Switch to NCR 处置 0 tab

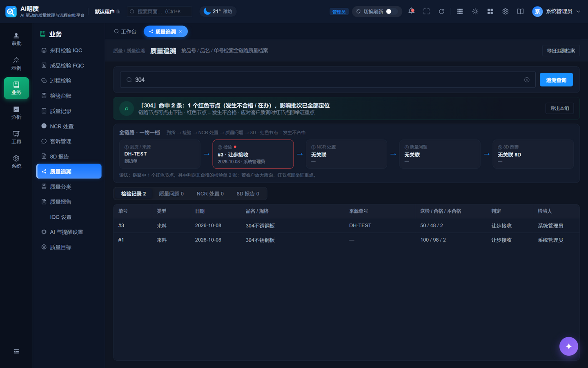click(210, 194)
